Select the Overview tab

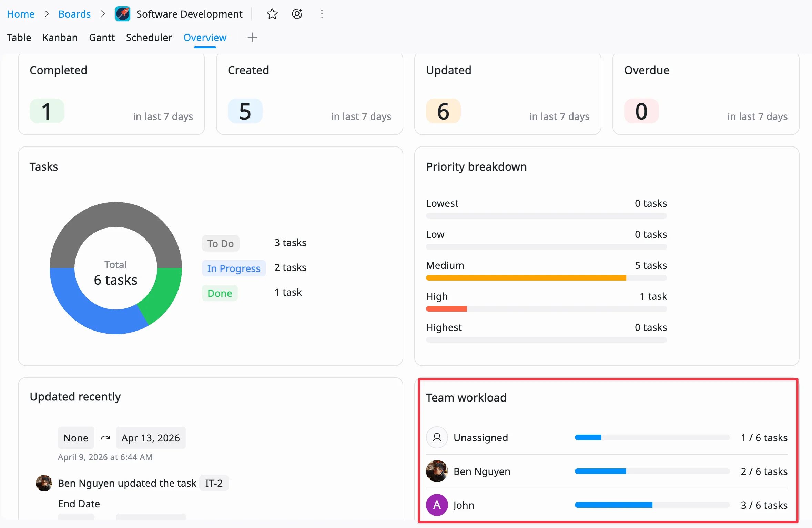click(205, 37)
